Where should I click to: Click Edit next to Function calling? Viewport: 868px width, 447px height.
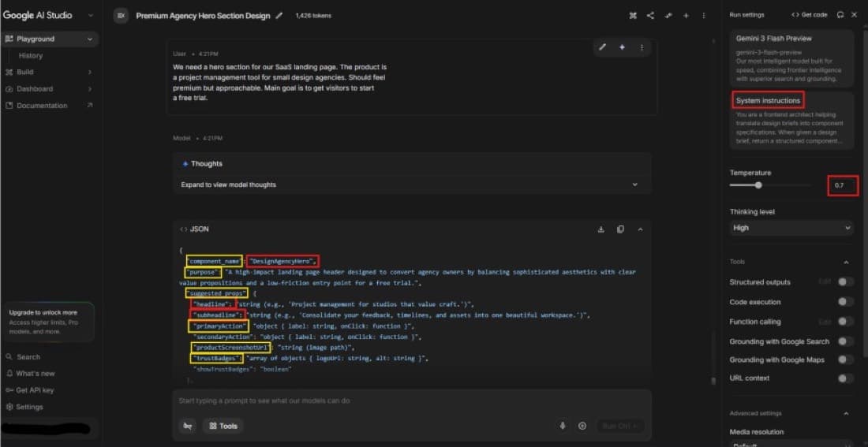[825, 322]
